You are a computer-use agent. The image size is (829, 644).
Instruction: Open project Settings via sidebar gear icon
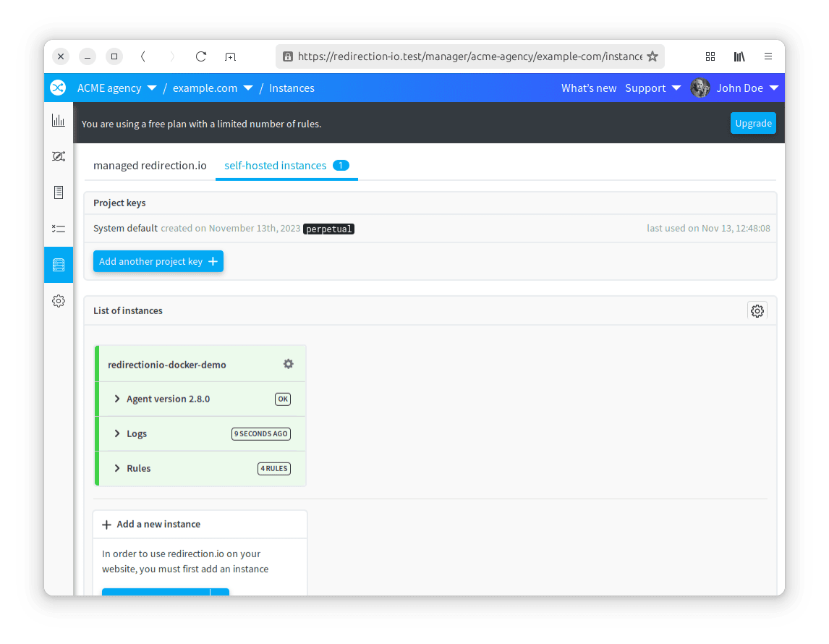(x=59, y=301)
